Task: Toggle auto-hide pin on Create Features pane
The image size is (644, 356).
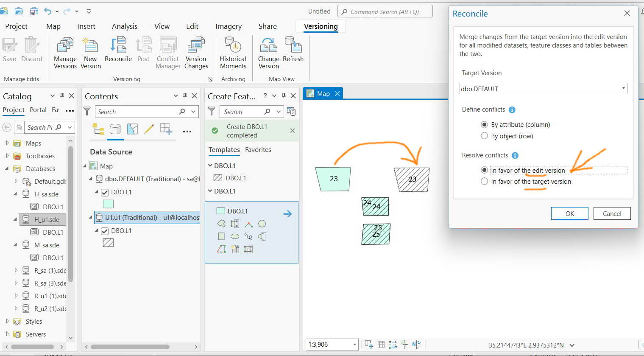Action: click(x=284, y=96)
